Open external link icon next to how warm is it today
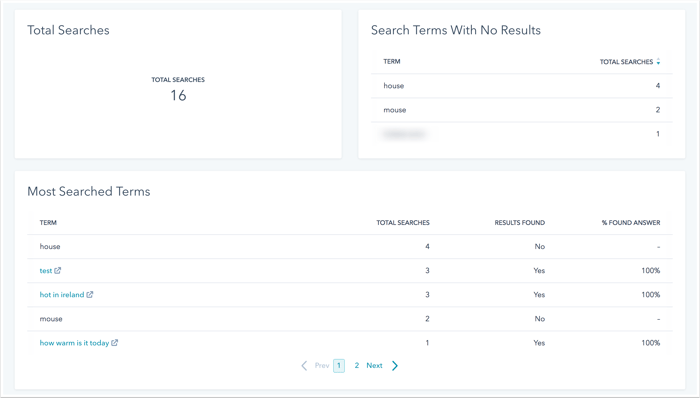The height and width of the screenshot is (398, 700). click(x=115, y=343)
